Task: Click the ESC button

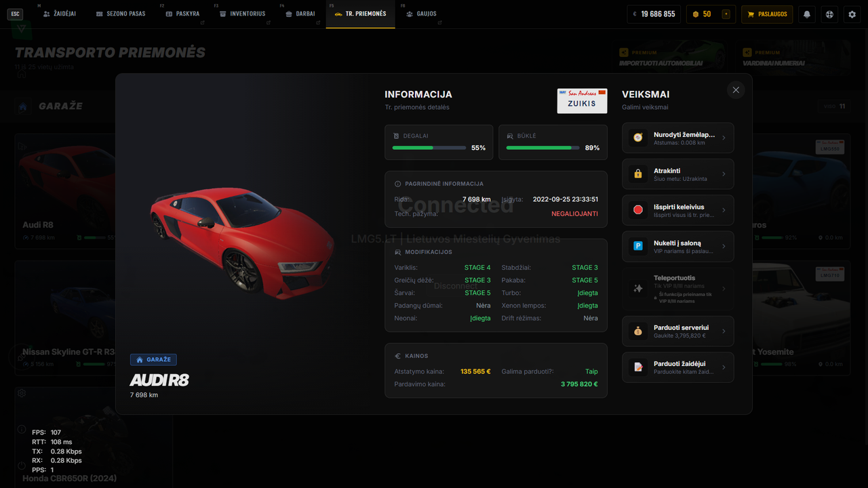Action: click(x=15, y=14)
